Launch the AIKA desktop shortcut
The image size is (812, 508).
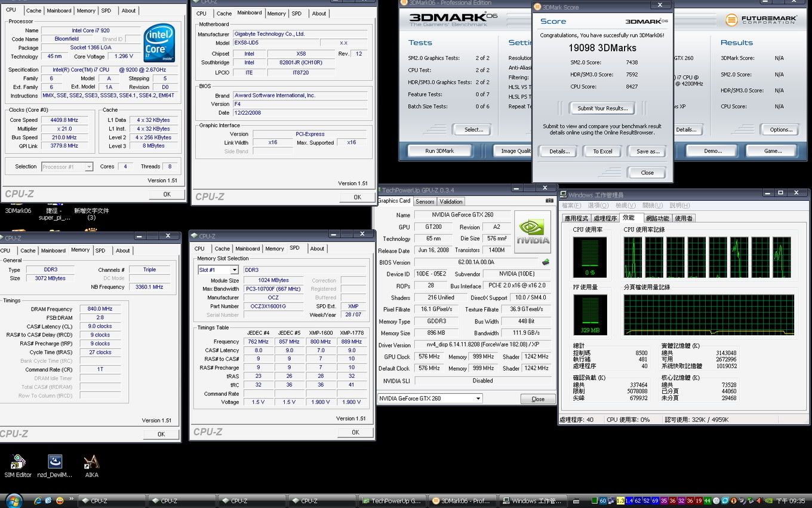pyautogui.click(x=91, y=466)
